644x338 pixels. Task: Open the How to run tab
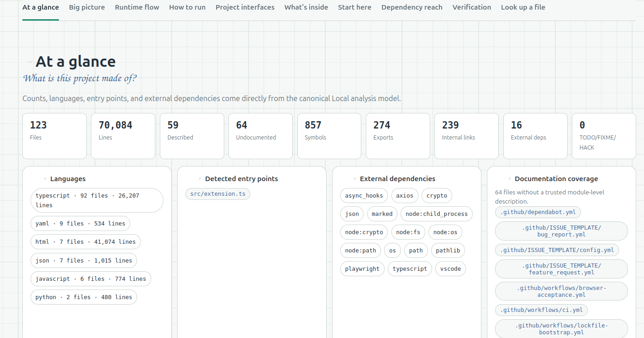click(187, 7)
